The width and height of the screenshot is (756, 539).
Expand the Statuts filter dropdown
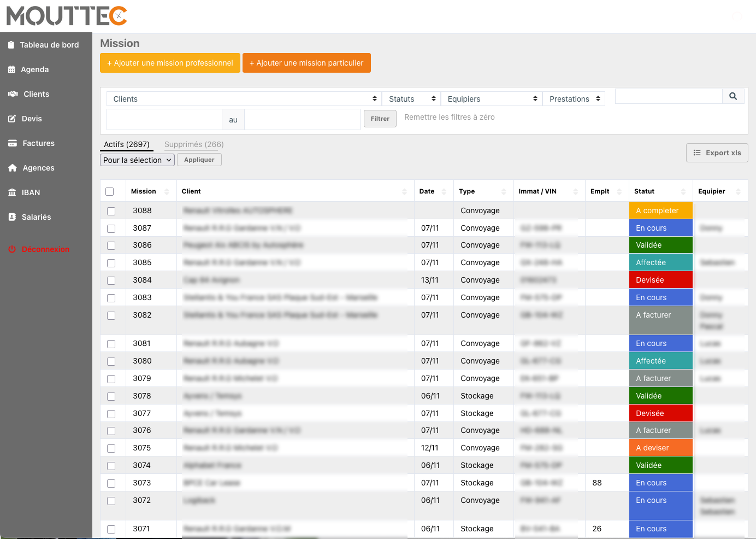pyautogui.click(x=411, y=99)
